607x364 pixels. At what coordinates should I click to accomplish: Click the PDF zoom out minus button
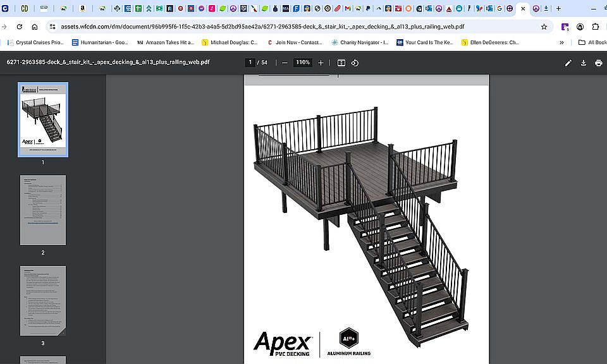coord(285,63)
